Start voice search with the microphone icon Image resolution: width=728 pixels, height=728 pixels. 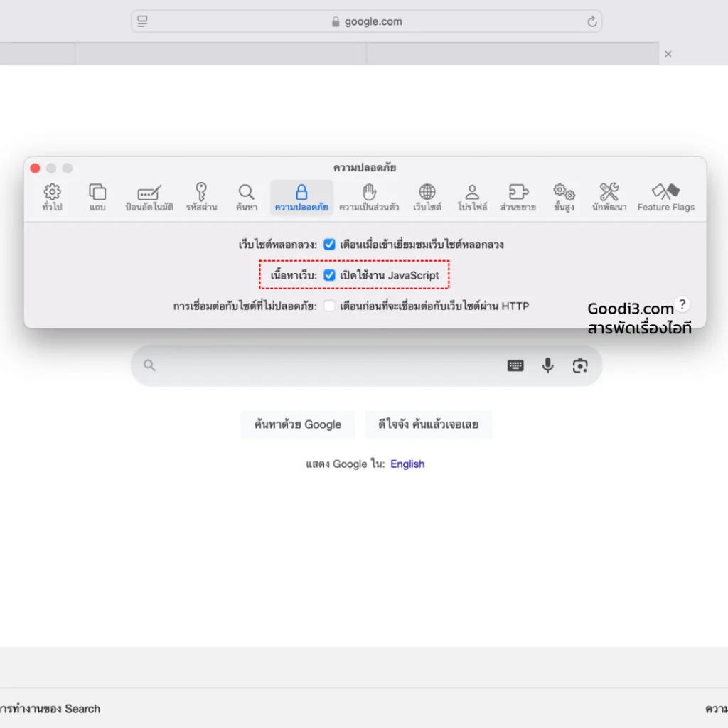pos(548,366)
